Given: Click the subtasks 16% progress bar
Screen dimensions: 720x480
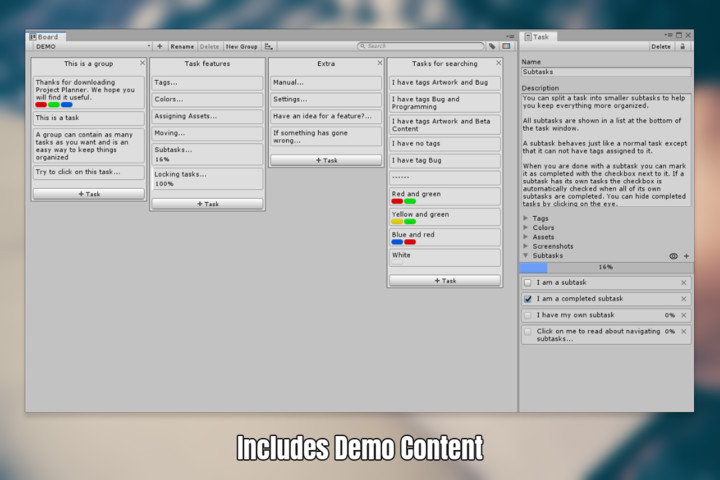Looking at the screenshot, I should pos(606,267).
